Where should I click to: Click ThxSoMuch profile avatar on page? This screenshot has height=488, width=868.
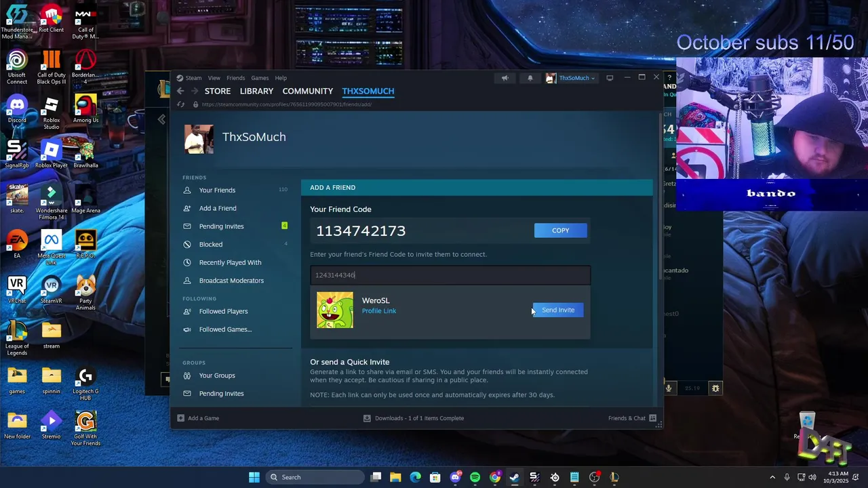point(199,139)
